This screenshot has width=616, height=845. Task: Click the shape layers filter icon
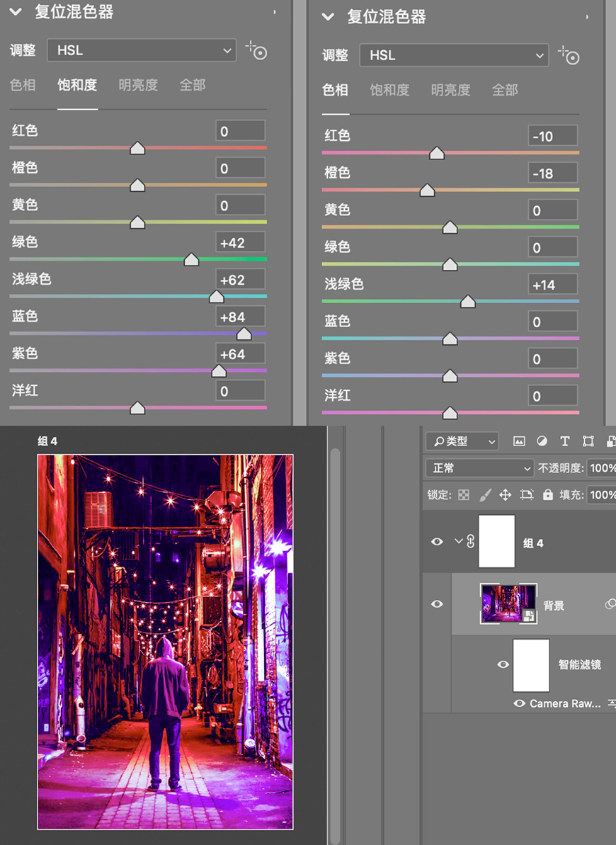(x=588, y=441)
